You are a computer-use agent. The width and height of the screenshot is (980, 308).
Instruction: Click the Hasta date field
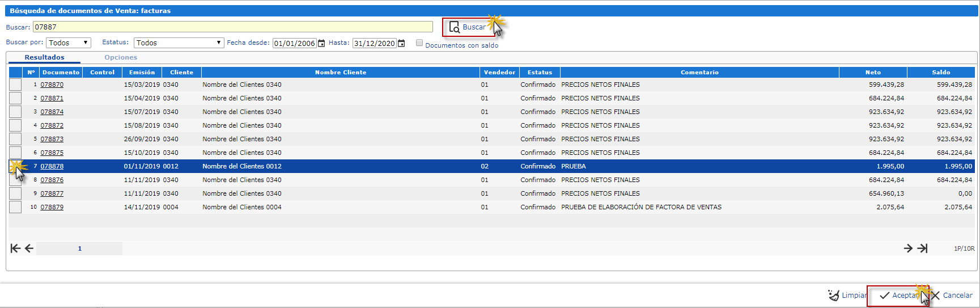point(374,43)
